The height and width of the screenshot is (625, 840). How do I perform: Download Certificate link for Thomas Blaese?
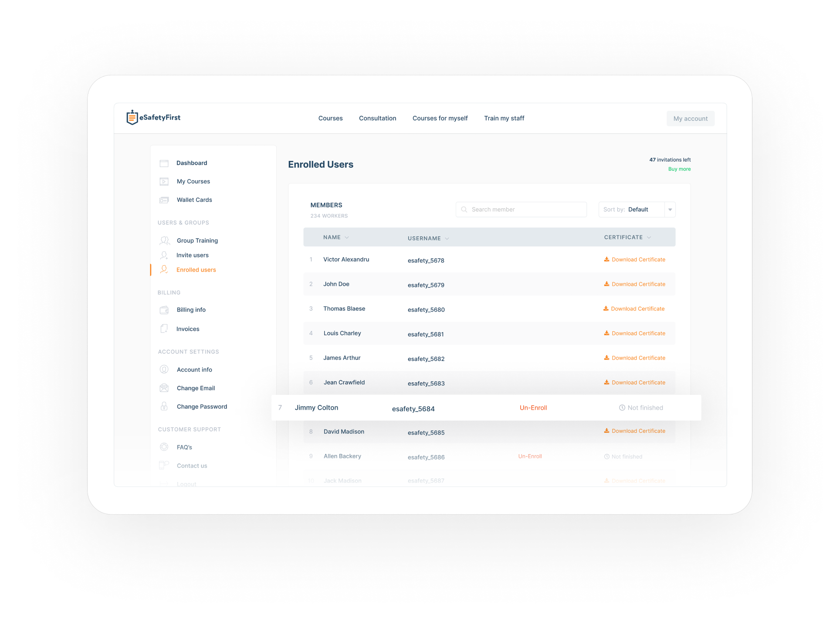coord(637,309)
